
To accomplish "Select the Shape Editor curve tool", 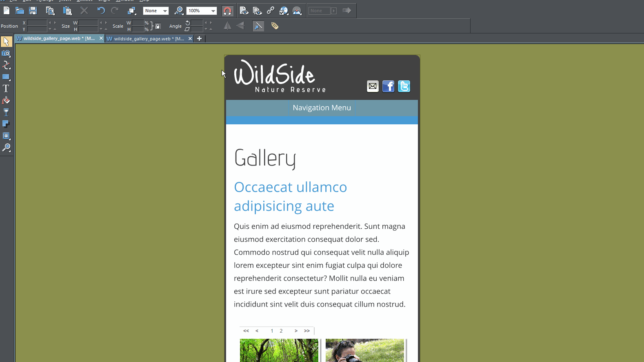I will click(x=6, y=65).
